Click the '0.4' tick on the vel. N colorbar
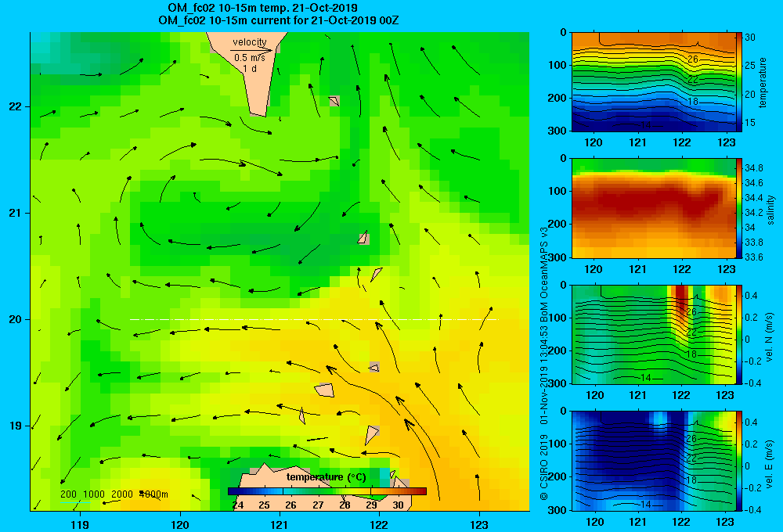This screenshot has width=783, height=532. click(751, 296)
